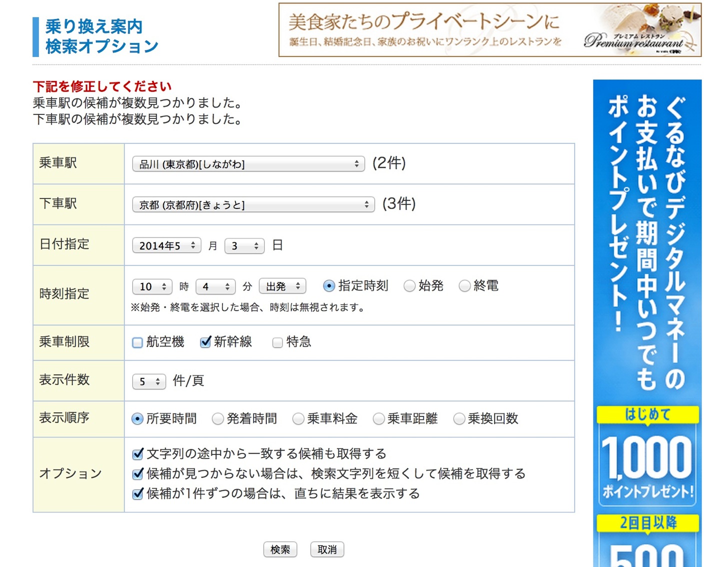
Task: Select 乗換回数 sort order radio
Action: [x=459, y=419]
